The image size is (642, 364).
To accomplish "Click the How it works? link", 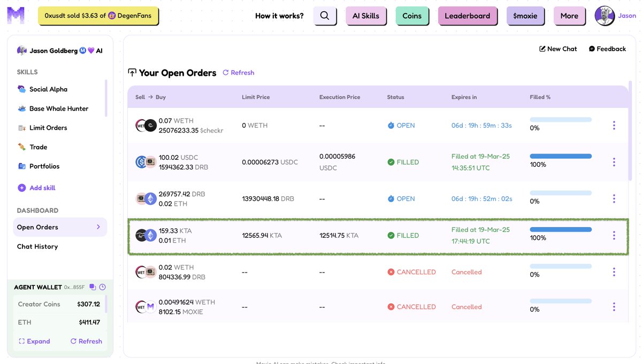I will click(279, 16).
